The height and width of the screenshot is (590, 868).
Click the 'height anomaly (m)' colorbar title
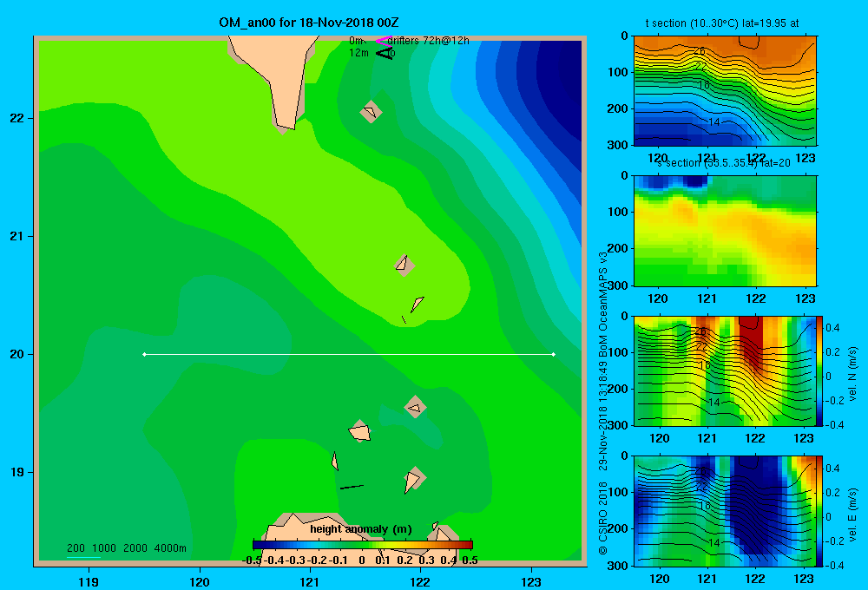click(x=360, y=529)
